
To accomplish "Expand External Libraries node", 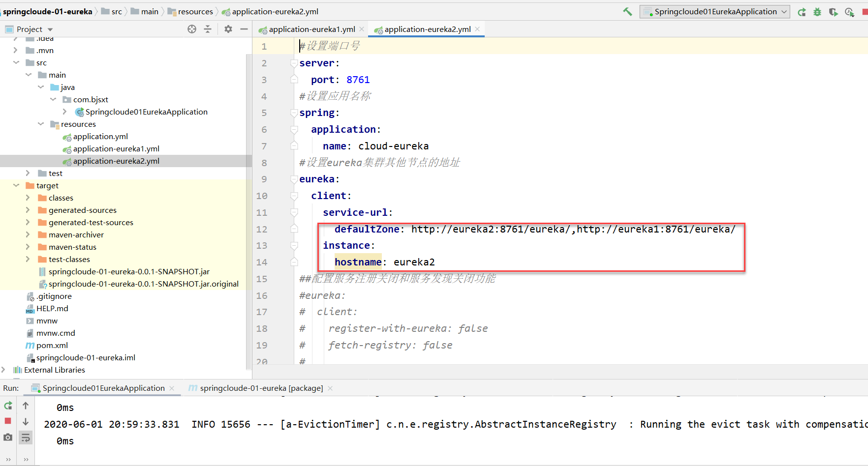I will coord(3,370).
